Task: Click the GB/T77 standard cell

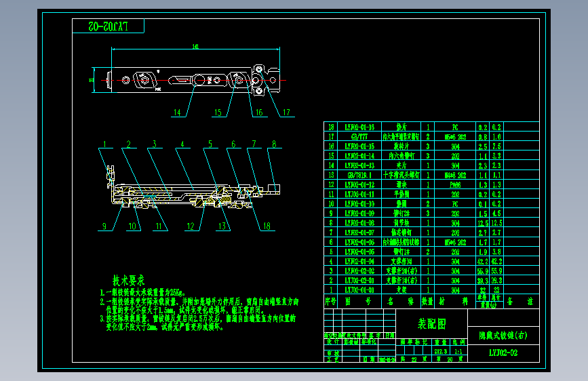Action: pyautogui.click(x=359, y=137)
